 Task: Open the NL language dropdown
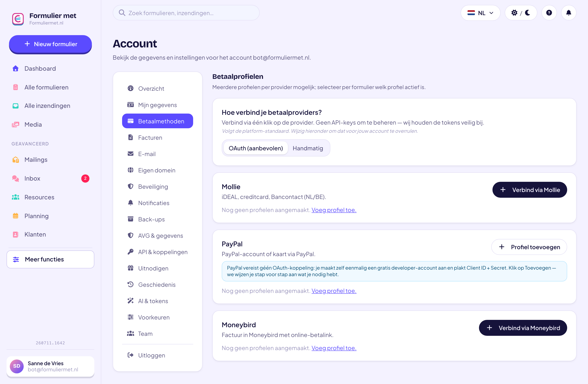coord(480,13)
